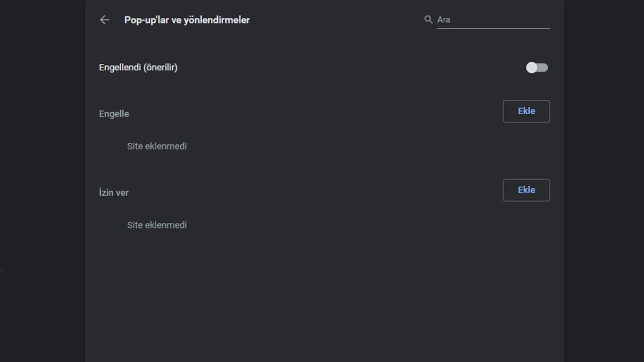The image size is (644, 362).
Task: Select the "Engelle" section heading
Action: click(x=114, y=114)
